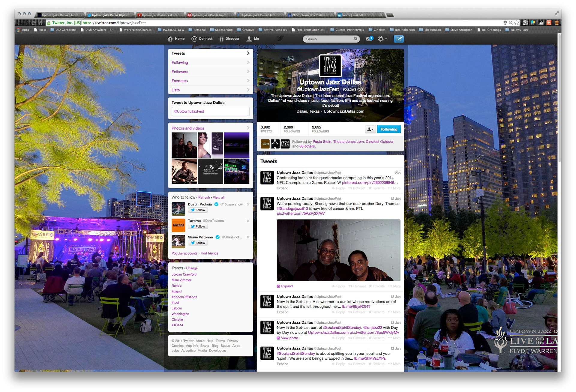Viewport: 576px width, 392px height.
Task: Click the Taverna account avatar
Action: pyautogui.click(x=178, y=225)
